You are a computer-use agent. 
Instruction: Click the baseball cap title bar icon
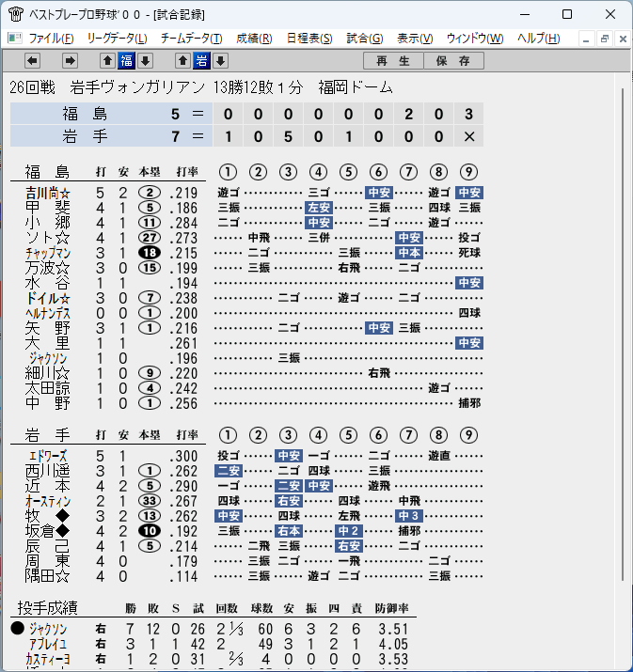(15, 14)
